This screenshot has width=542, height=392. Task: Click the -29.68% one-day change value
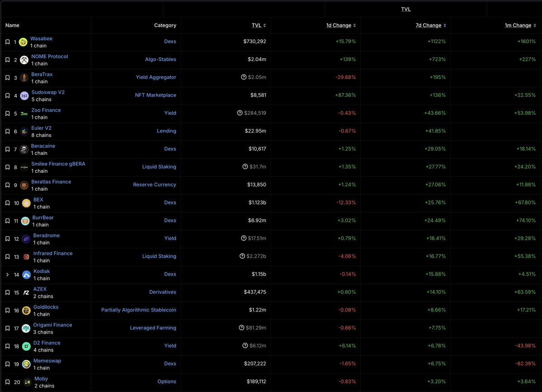click(346, 77)
